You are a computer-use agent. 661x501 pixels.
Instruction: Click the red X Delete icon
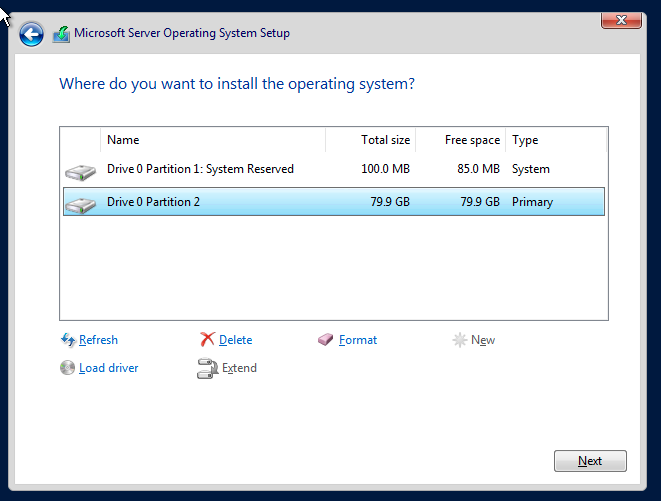tap(207, 339)
